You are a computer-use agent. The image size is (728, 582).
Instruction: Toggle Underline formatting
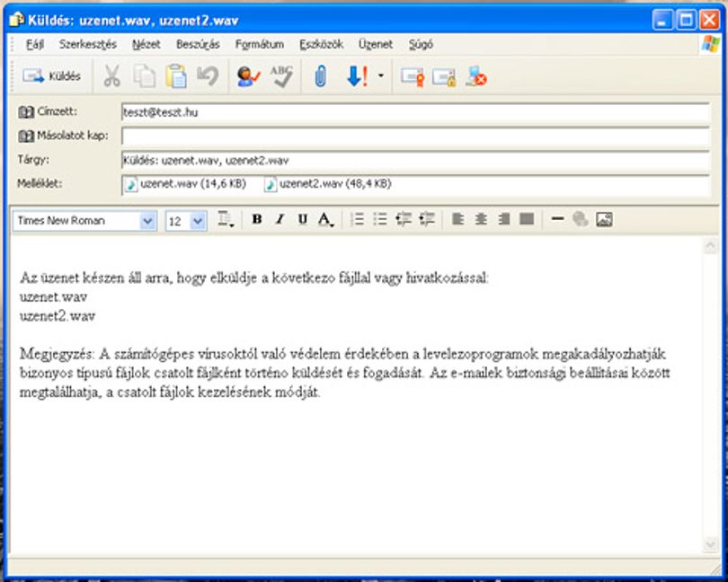tap(303, 219)
